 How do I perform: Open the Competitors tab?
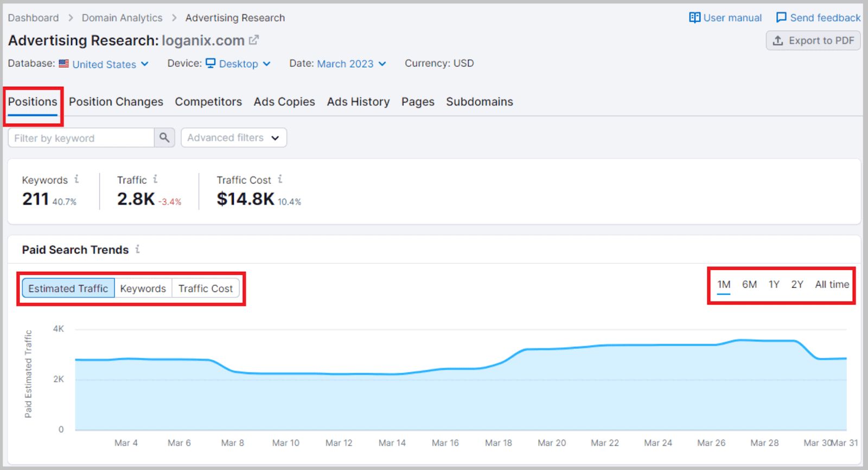[208, 102]
